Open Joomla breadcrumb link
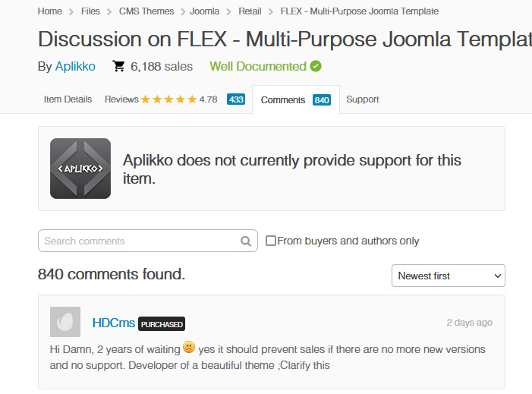 click(205, 11)
